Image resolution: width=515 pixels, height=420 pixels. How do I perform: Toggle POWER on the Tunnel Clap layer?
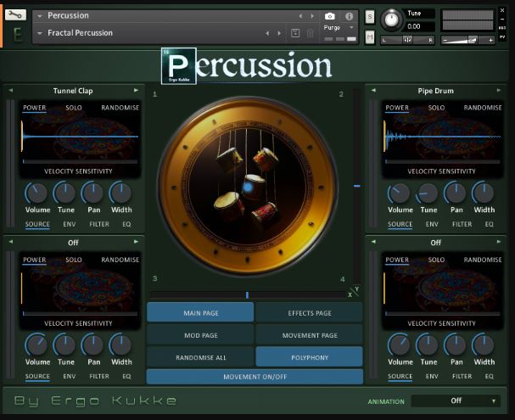click(35, 108)
